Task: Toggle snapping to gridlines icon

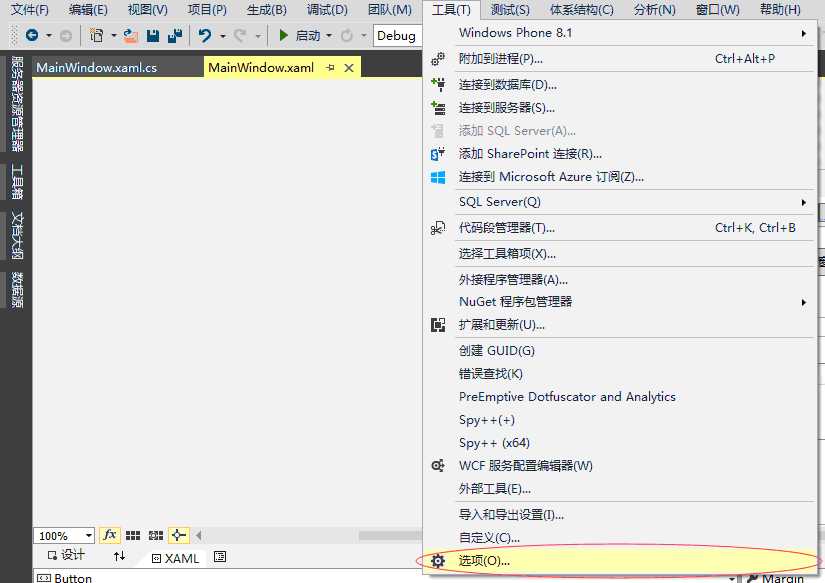Action: point(156,536)
